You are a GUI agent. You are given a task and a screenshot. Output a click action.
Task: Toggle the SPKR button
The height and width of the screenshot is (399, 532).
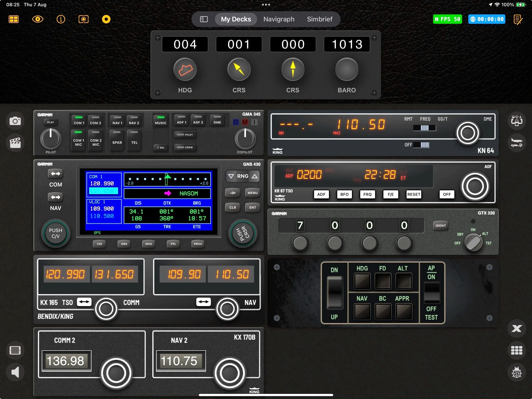[x=117, y=140]
